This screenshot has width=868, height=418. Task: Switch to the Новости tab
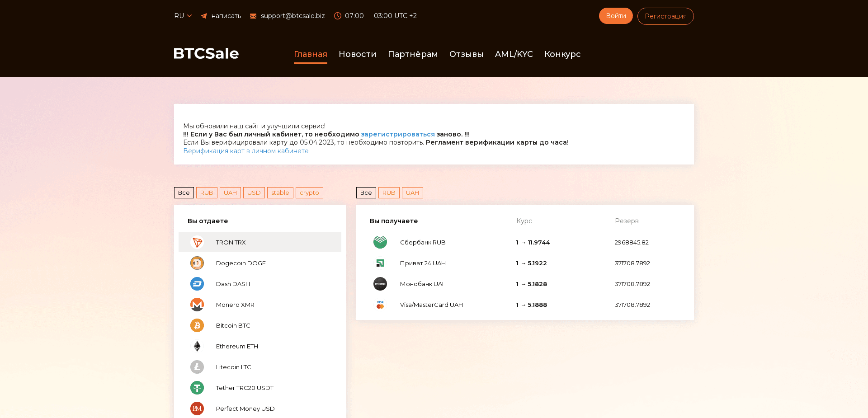(x=357, y=54)
